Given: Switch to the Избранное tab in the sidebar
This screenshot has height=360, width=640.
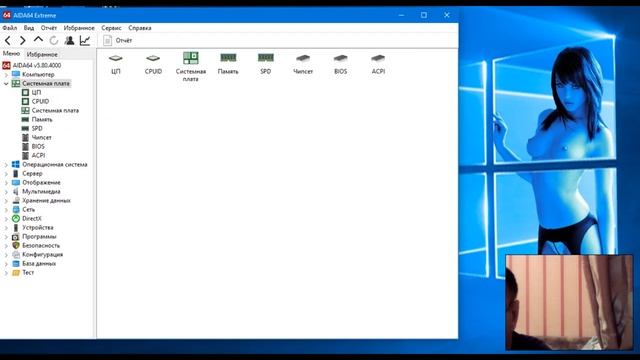Looking at the screenshot, I should click(x=42, y=54).
